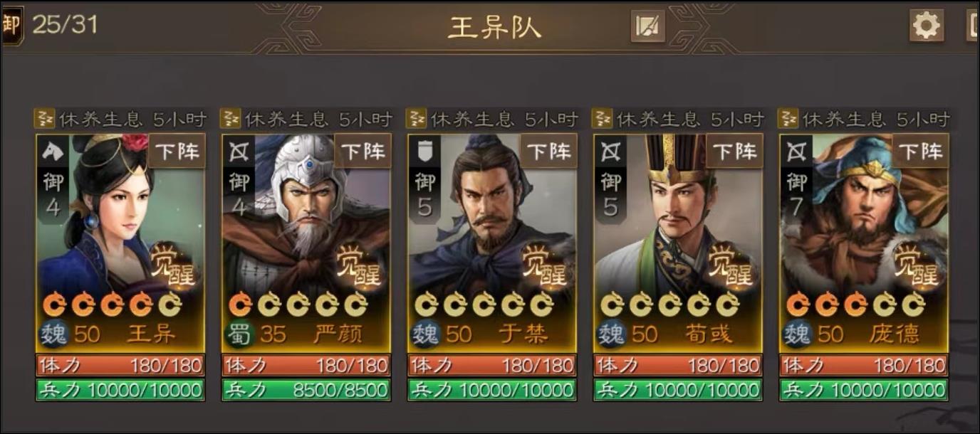980x434 pixels.
Task: Click the 王异队 team title
Action: coord(494,27)
